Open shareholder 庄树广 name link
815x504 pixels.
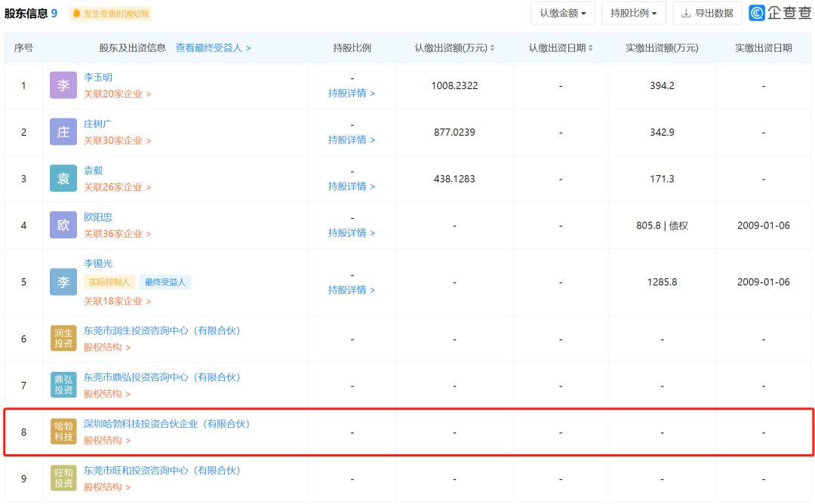[97, 124]
